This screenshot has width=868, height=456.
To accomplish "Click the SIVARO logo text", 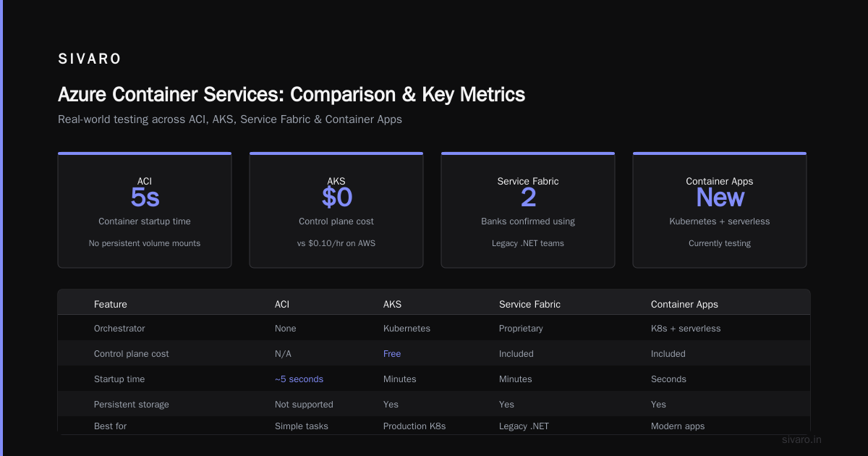I will click(90, 59).
